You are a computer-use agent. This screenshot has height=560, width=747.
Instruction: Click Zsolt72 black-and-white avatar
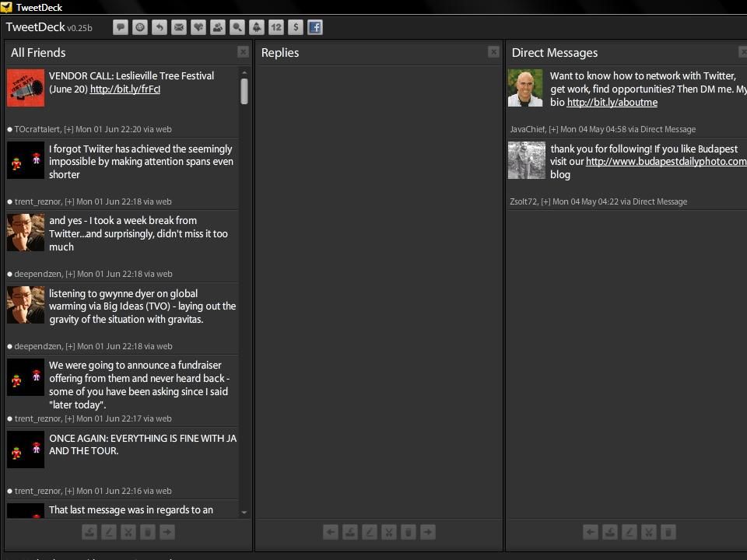(527, 160)
